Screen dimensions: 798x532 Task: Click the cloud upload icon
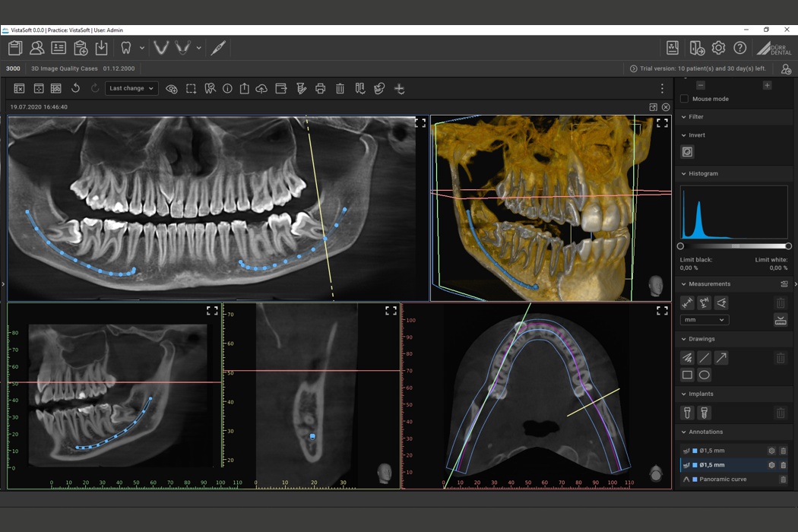pos(261,89)
